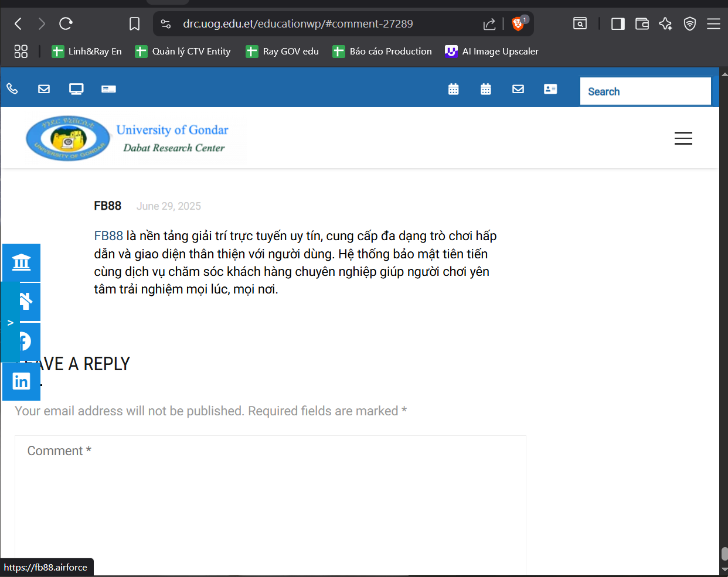Click the FB88 commenter name
The height and width of the screenshot is (577, 728).
point(108,206)
